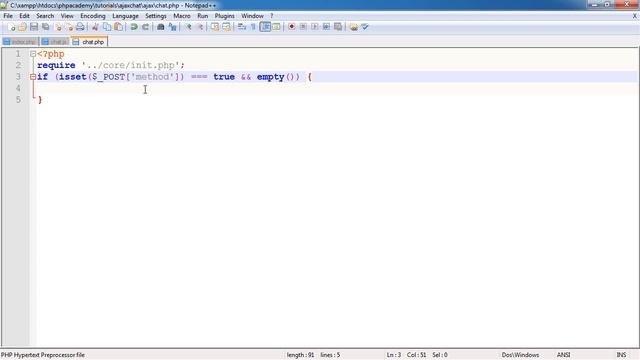Click the '../core/init.php' string in line 2

coord(131,65)
